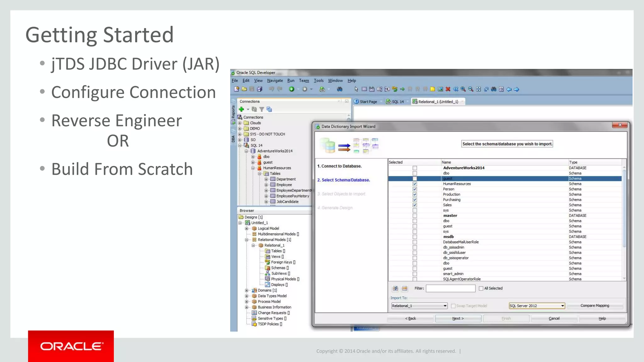
Task: Click the blue left arrow toolbar icon
Action: tap(509, 89)
